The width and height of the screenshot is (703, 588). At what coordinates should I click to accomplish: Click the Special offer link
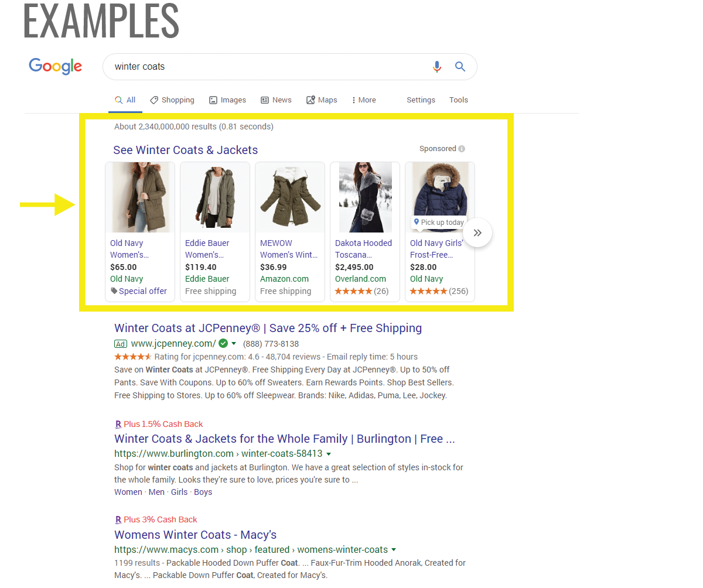pyautogui.click(x=143, y=291)
